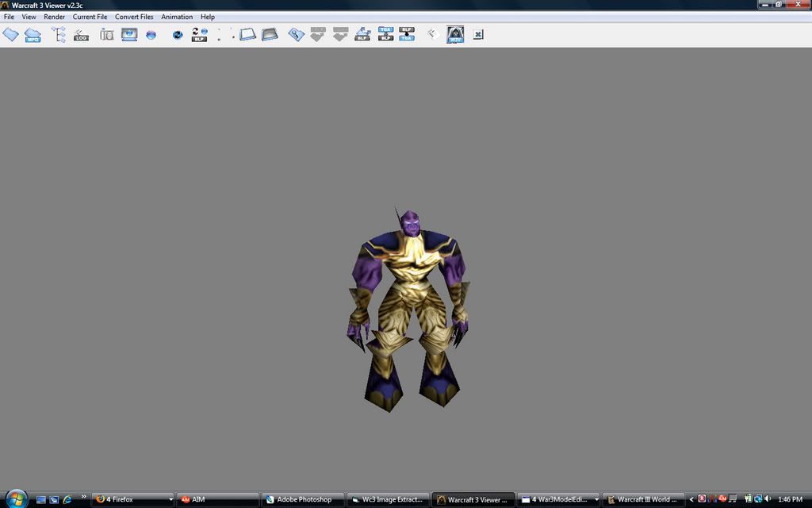
Task: Expand the Firefox taskbar group arrow
Action: point(170,500)
